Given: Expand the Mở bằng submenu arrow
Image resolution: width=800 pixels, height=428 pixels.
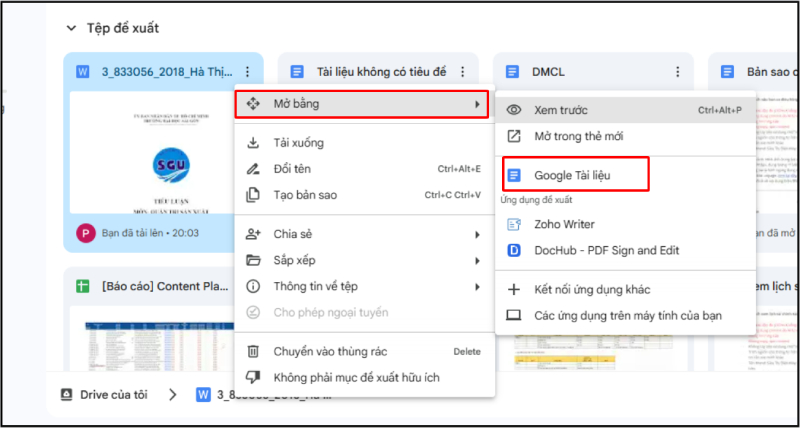Looking at the screenshot, I should [478, 105].
